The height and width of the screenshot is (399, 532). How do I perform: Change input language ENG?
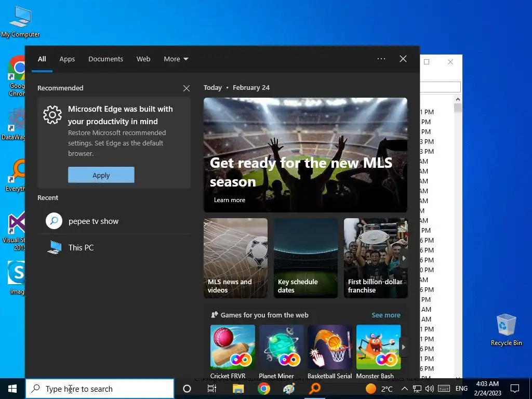[461, 389]
